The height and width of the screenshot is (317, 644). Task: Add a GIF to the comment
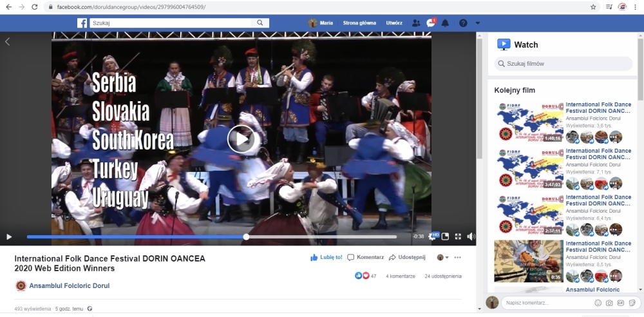621,303
